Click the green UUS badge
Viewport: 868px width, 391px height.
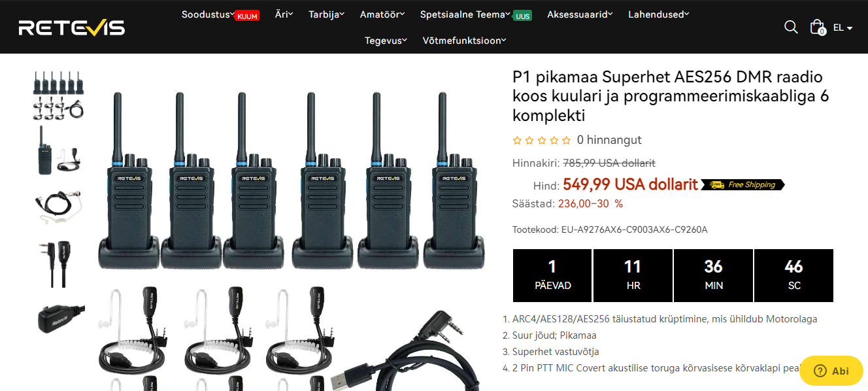click(x=522, y=16)
